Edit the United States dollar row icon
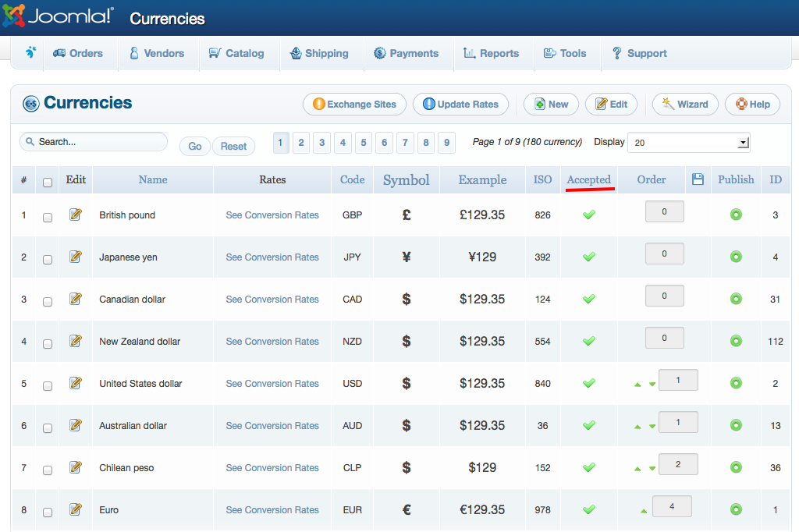 pos(76,383)
